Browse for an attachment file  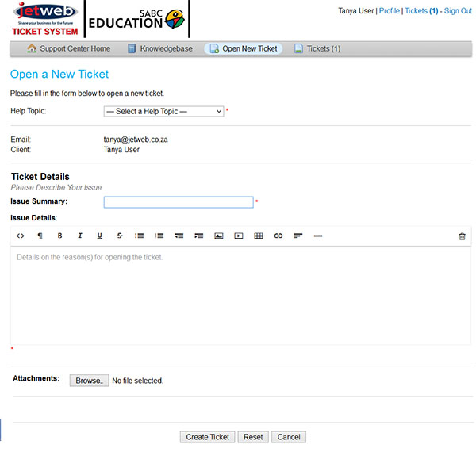click(x=89, y=381)
